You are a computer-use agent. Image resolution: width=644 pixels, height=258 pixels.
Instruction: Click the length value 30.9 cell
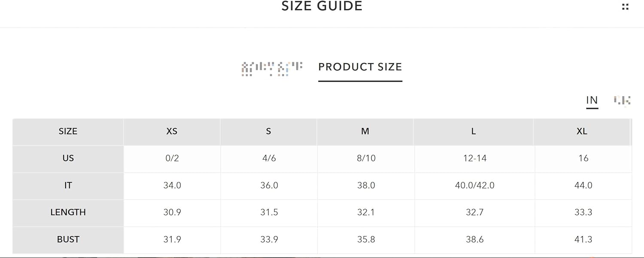172,213
